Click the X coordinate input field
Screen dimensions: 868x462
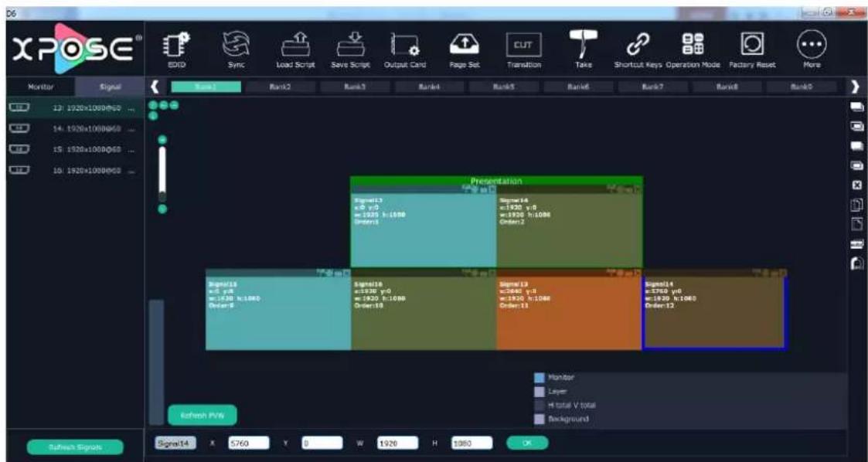coord(249,443)
